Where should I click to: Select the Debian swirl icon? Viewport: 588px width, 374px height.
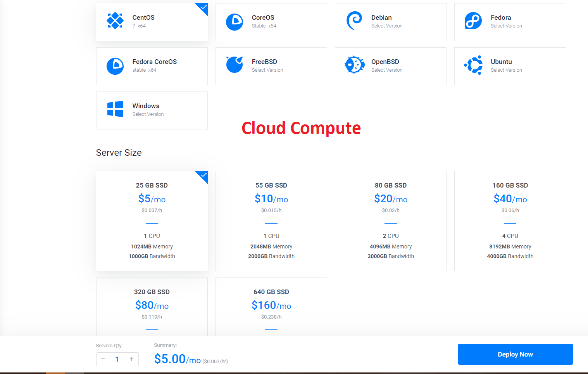pos(354,21)
